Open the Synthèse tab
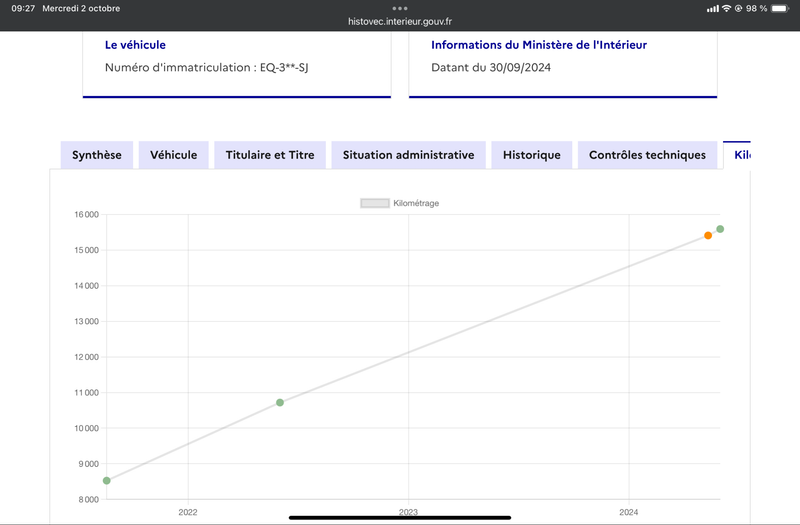This screenshot has width=800, height=525. tap(96, 155)
